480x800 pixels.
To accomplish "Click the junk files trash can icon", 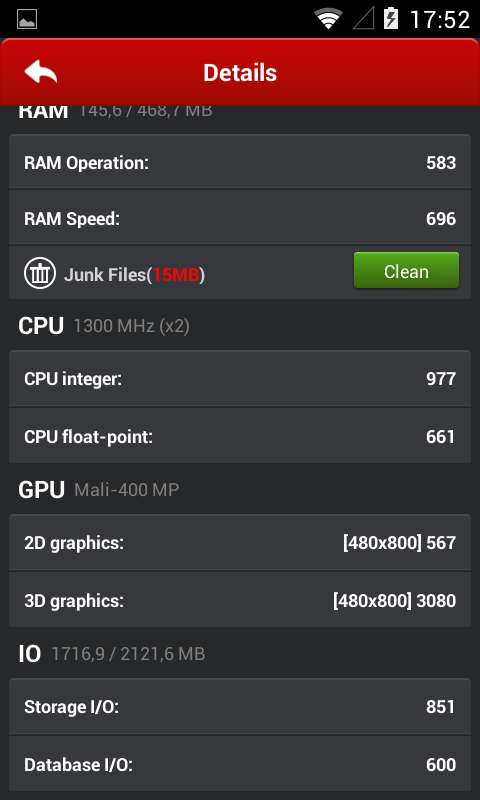I will (x=40, y=273).
